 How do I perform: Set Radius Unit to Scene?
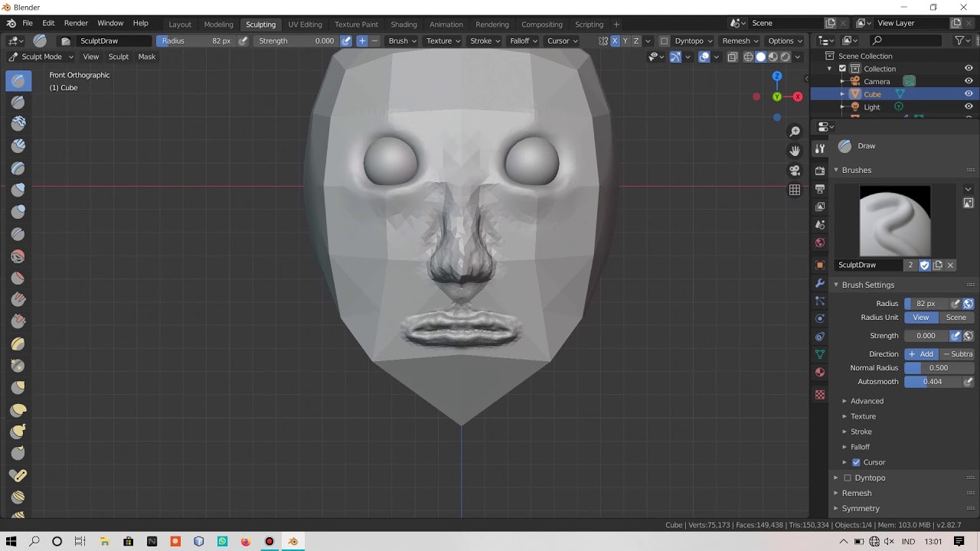tap(956, 318)
